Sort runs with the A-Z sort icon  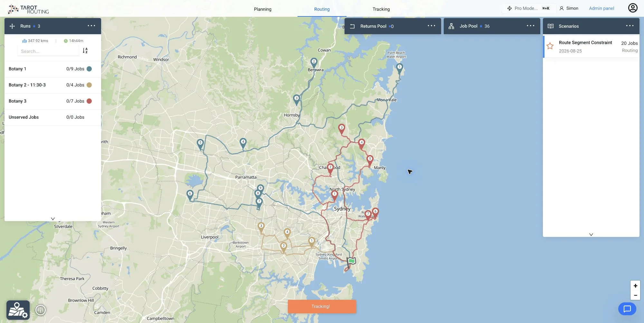(85, 51)
